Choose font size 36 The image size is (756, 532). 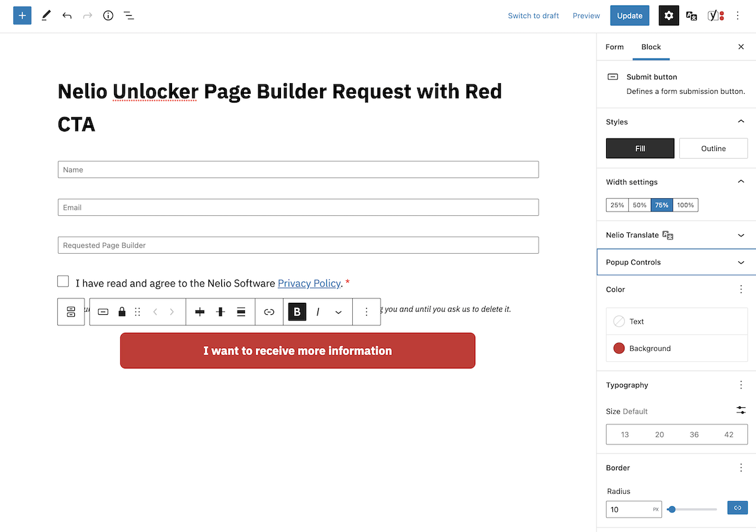(x=694, y=434)
